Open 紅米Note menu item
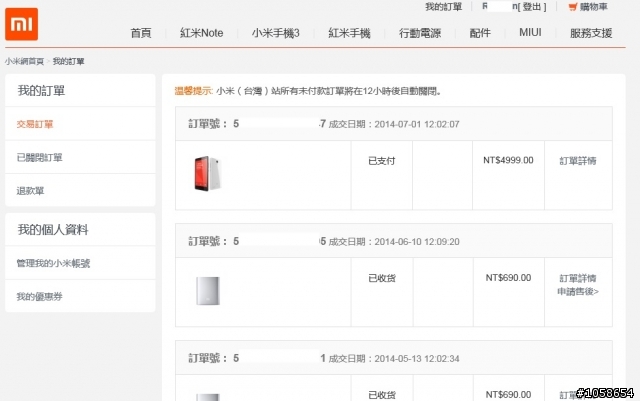640x401 pixels. pos(202,33)
